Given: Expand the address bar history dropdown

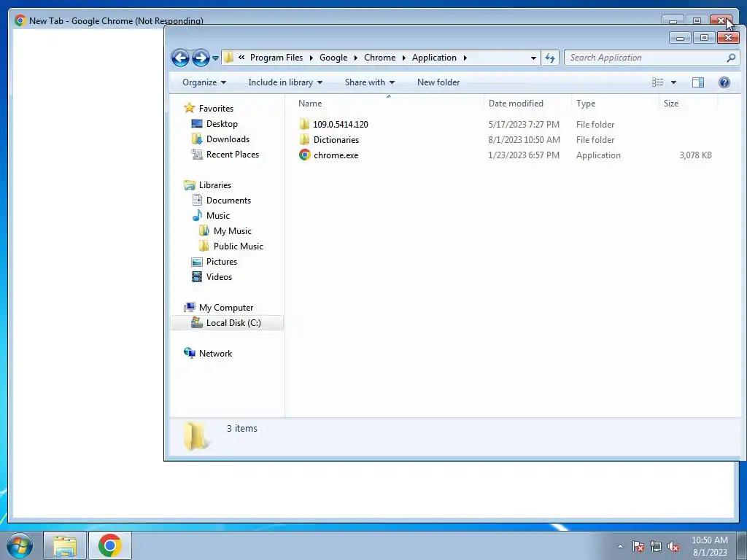Looking at the screenshot, I should click(533, 58).
